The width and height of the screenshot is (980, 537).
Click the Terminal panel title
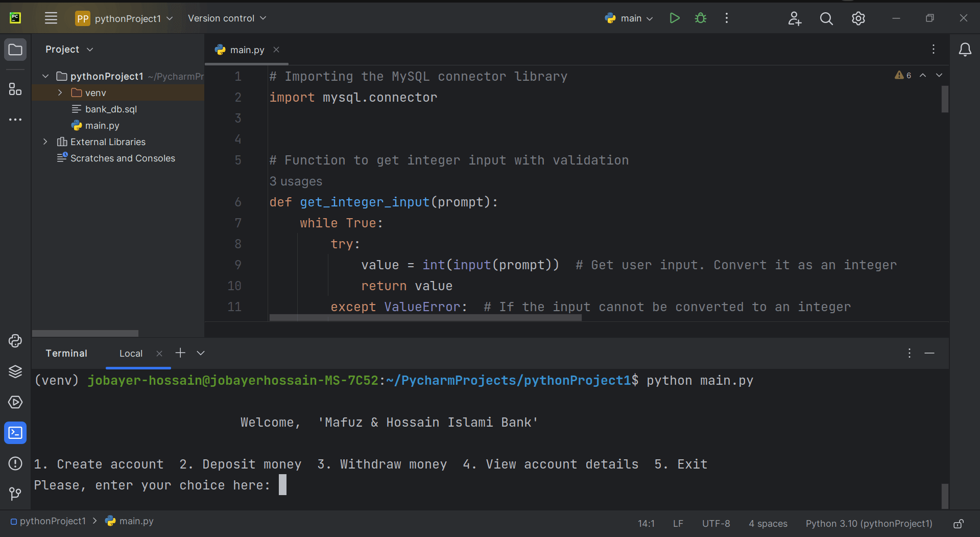pyautogui.click(x=66, y=353)
